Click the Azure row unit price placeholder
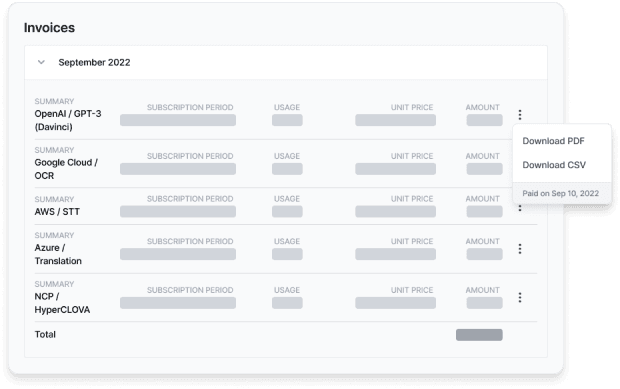The width and height of the screenshot is (620, 389). click(x=395, y=254)
